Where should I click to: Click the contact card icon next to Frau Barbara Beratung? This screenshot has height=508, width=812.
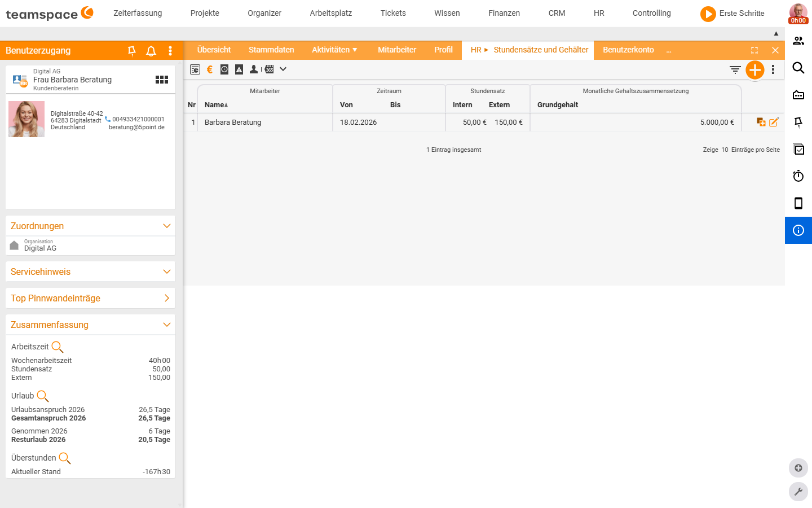click(20, 80)
